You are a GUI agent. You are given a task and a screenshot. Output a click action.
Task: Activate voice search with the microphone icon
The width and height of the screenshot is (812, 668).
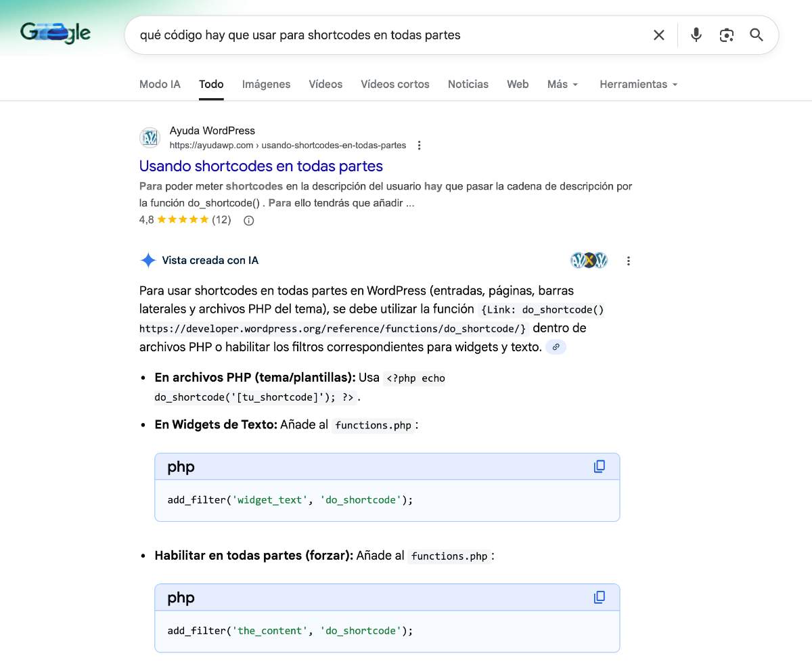696,35
